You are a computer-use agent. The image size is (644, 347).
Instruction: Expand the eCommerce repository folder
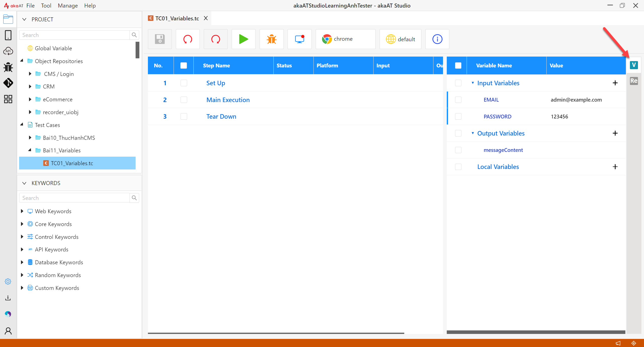point(30,99)
